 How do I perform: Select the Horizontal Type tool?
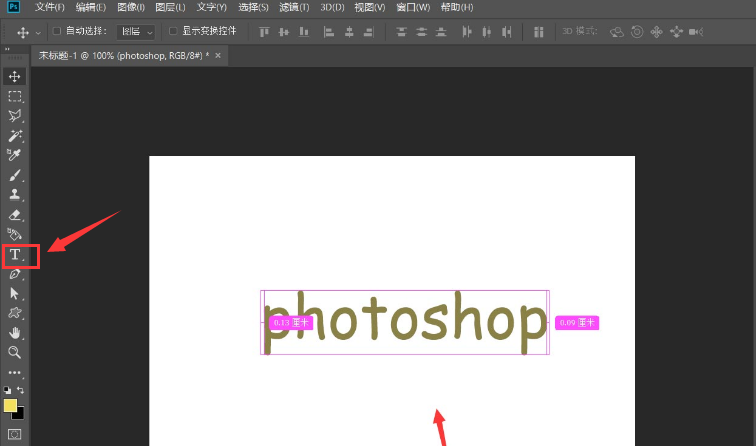(x=15, y=255)
